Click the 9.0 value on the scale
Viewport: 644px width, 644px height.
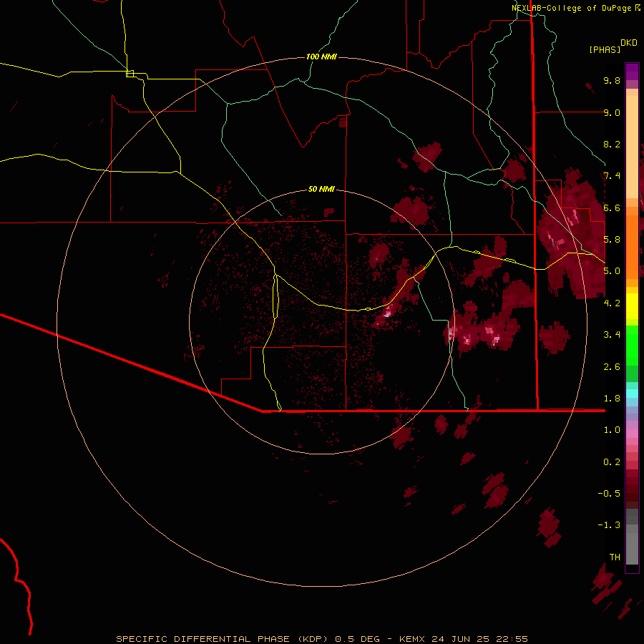(x=612, y=112)
